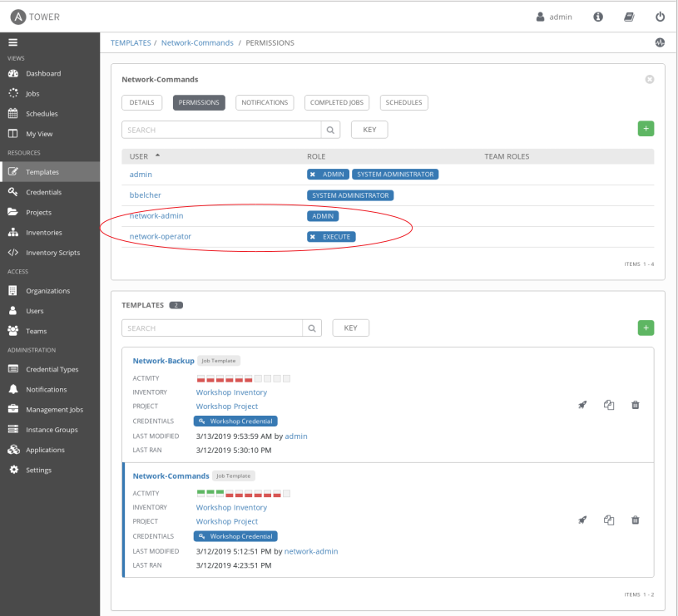This screenshot has height=616, width=678.
Task: Click the permissions SEARCH input field
Action: [x=221, y=130]
